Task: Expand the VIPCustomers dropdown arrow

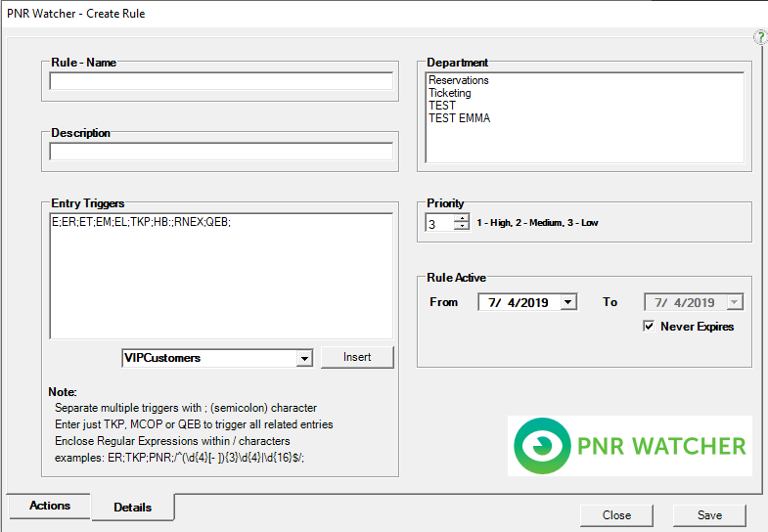Action: pos(304,358)
